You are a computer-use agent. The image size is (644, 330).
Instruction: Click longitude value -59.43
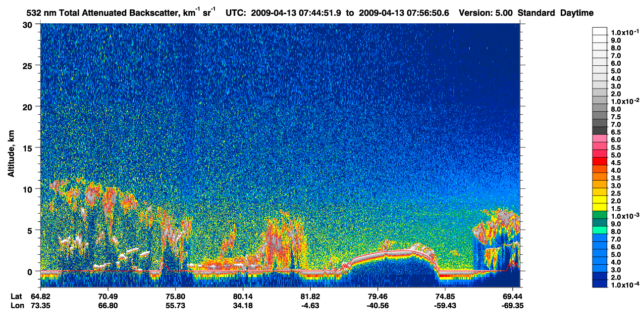click(444, 306)
